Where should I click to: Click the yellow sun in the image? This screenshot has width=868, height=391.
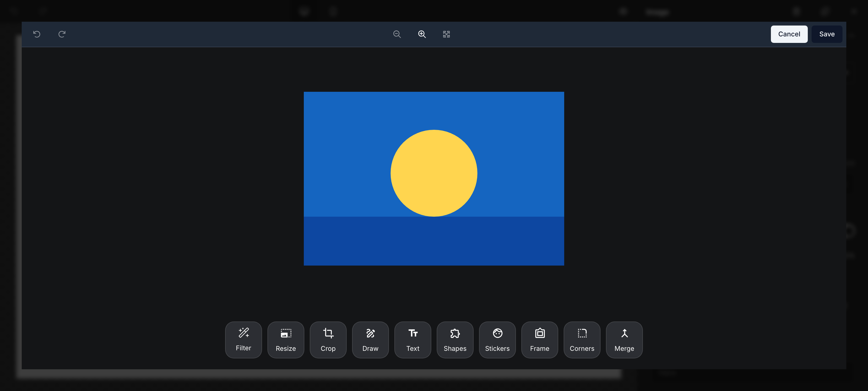pyautogui.click(x=434, y=173)
